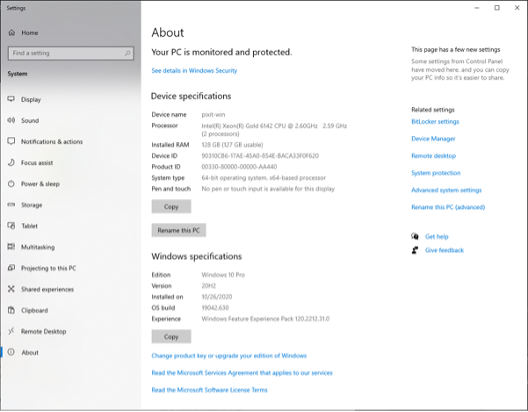Click the About info icon
This screenshot has width=528, height=412.
(11, 352)
